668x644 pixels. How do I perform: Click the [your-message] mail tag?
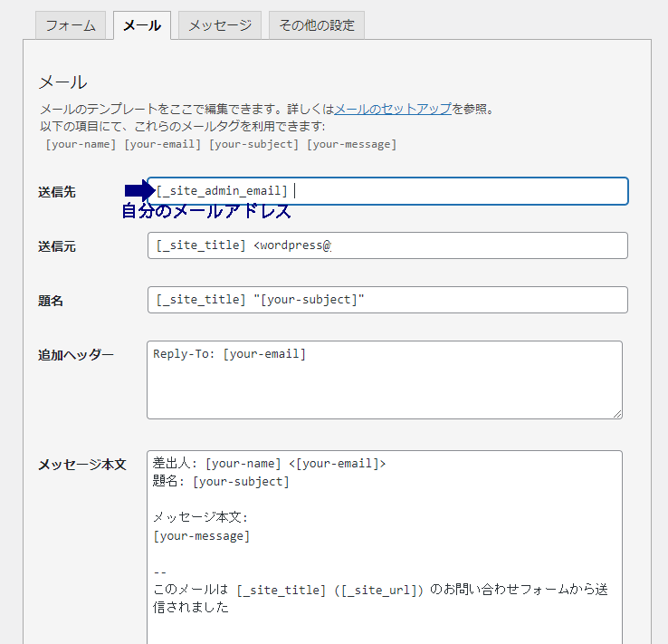[x=352, y=145]
